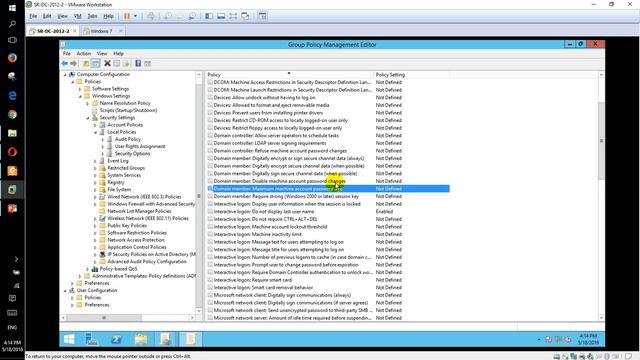The image size is (640, 360).
Task: Collapse the Windows Settings tree node
Action: pyautogui.click(x=80, y=96)
